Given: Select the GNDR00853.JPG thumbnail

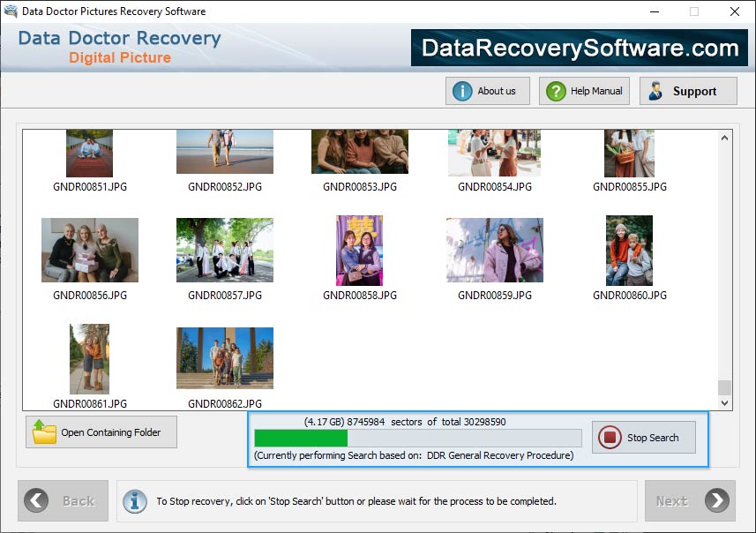Looking at the screenshot, I should coord(359,150).
